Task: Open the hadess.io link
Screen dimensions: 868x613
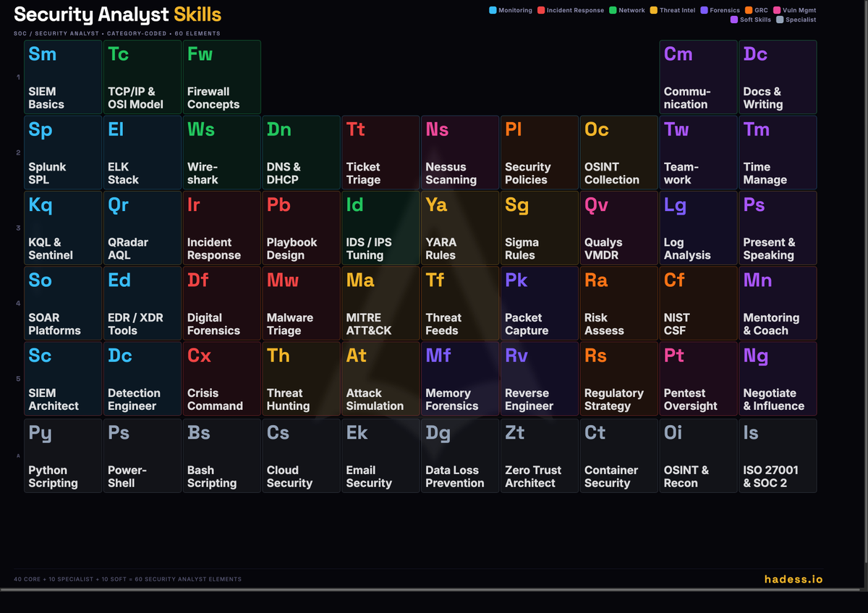Action: pyautogui.click(x=793, y=579)
